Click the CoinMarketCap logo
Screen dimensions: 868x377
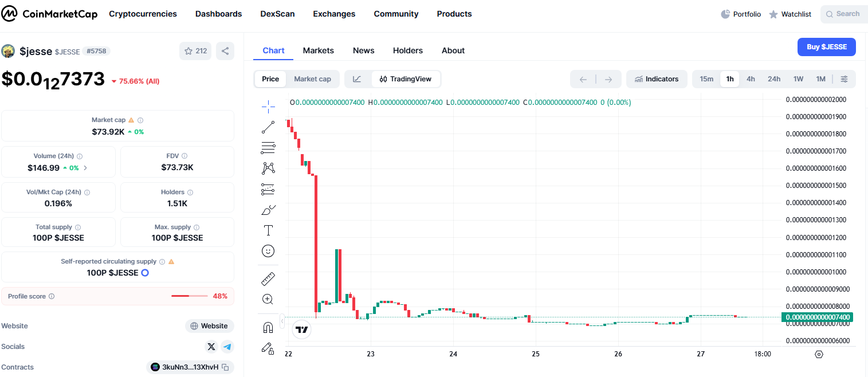coord(49,14)
